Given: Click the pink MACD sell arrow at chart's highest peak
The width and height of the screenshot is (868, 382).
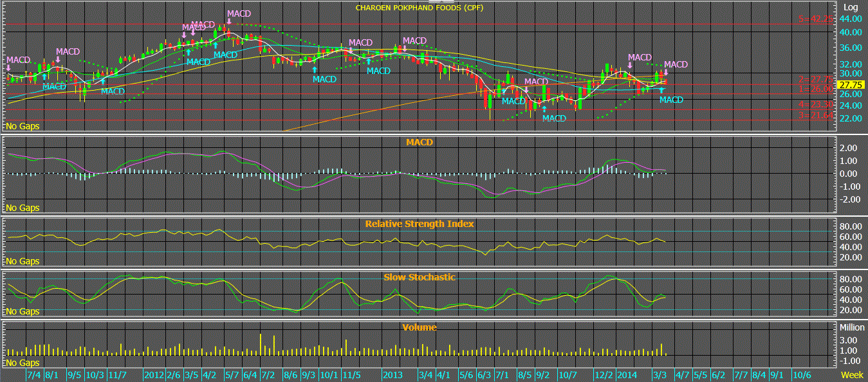Looking at the screenshot, I should [x=228, y=21].
